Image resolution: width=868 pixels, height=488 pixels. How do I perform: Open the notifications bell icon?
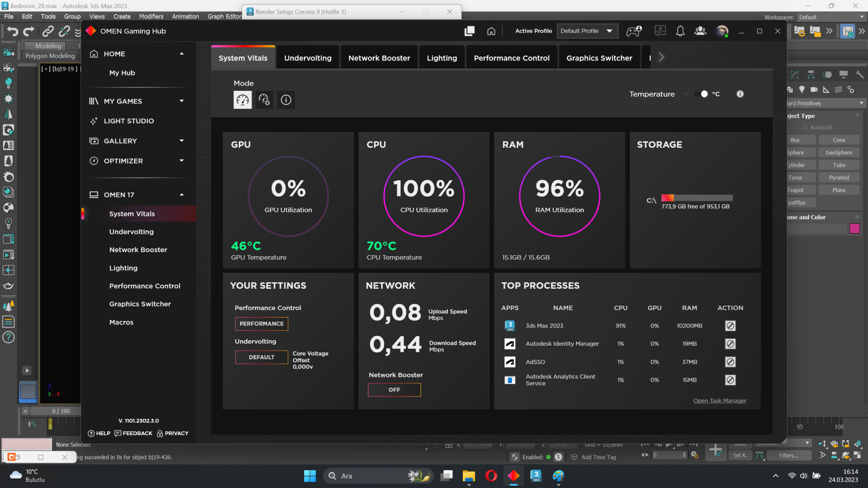[680, 31]
